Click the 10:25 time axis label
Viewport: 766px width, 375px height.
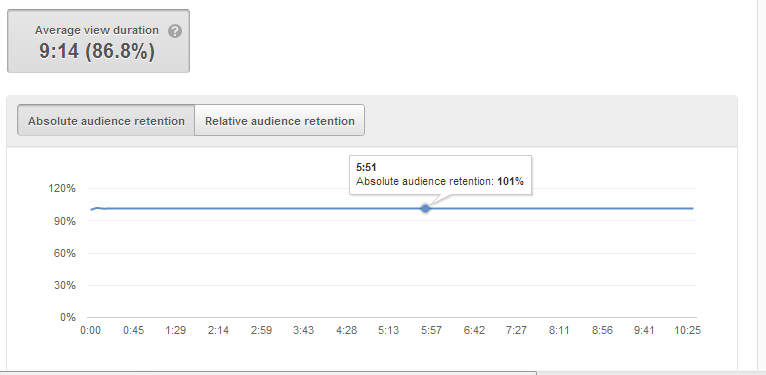click(687, 331)
